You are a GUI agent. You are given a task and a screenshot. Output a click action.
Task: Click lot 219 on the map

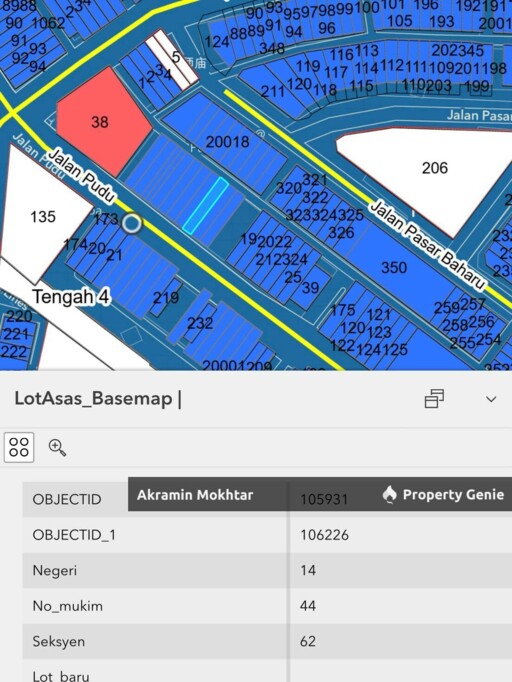[166, 298]
